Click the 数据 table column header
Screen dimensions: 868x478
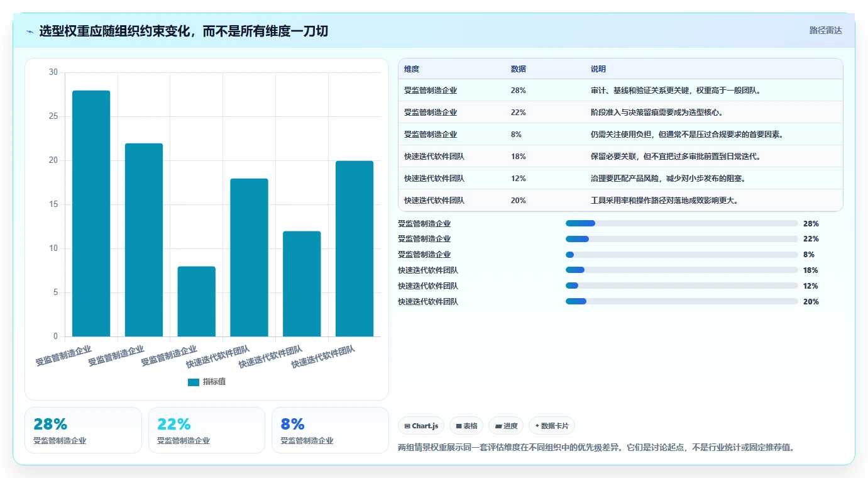[519, 69]
